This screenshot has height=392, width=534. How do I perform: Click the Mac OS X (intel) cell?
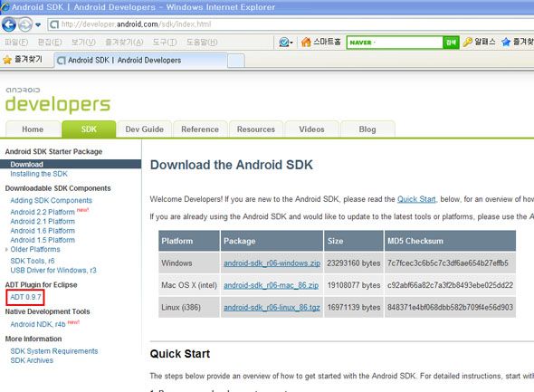click(x=189, y=285)
